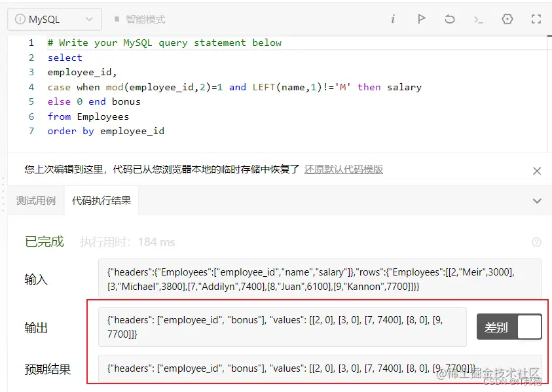Click the 预期结果 expected result box
This screenshot has width=552, height=392.
point(320,368)
